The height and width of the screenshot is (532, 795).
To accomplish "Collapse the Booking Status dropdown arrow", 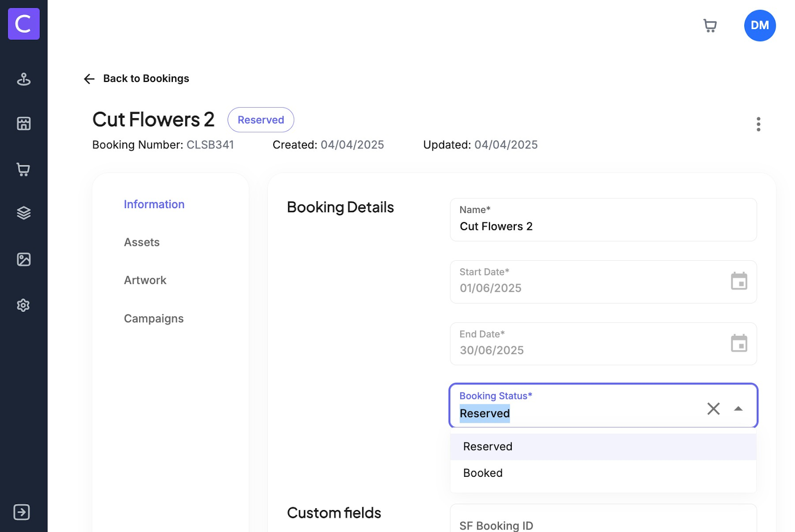I will click(x=738, y=409).
